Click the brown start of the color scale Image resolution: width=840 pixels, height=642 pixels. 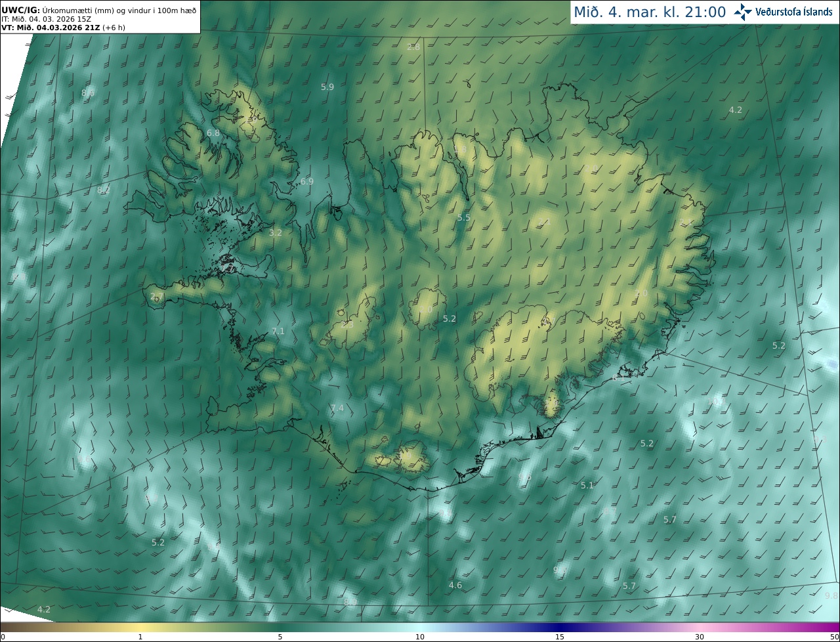tap(10, 627)
